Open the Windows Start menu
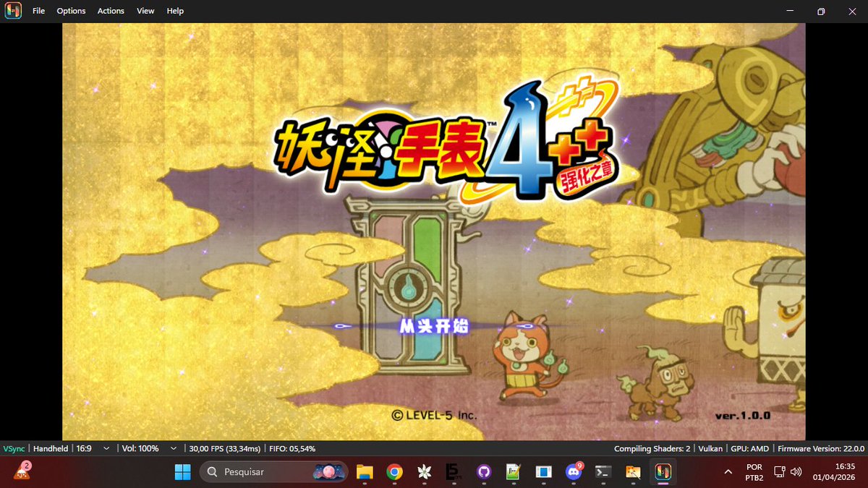 182,472
